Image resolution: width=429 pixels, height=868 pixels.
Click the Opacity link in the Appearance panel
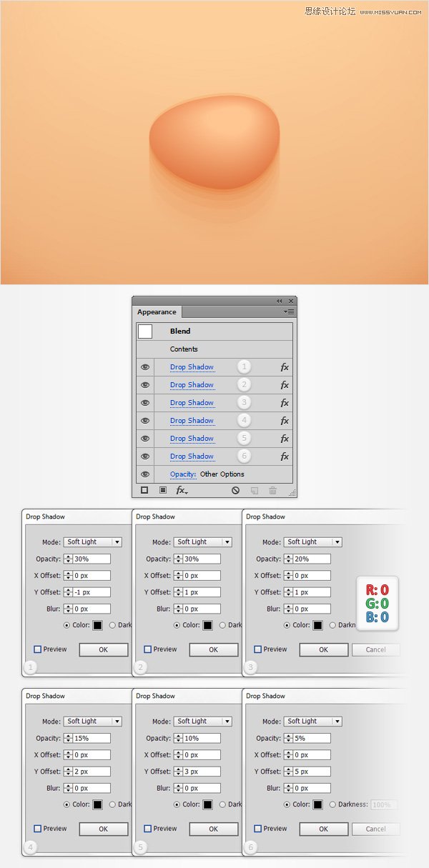pyautogui.click(x=183, y=474)
